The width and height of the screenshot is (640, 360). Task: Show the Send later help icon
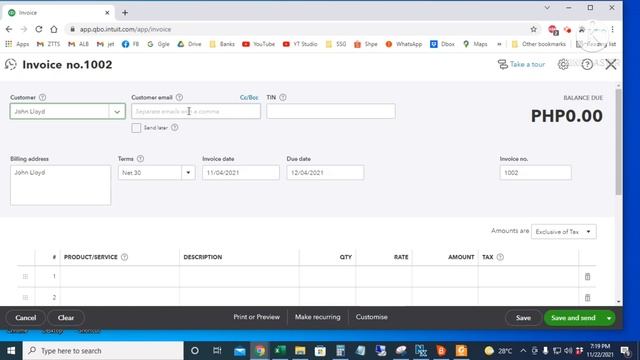(175, 128)
